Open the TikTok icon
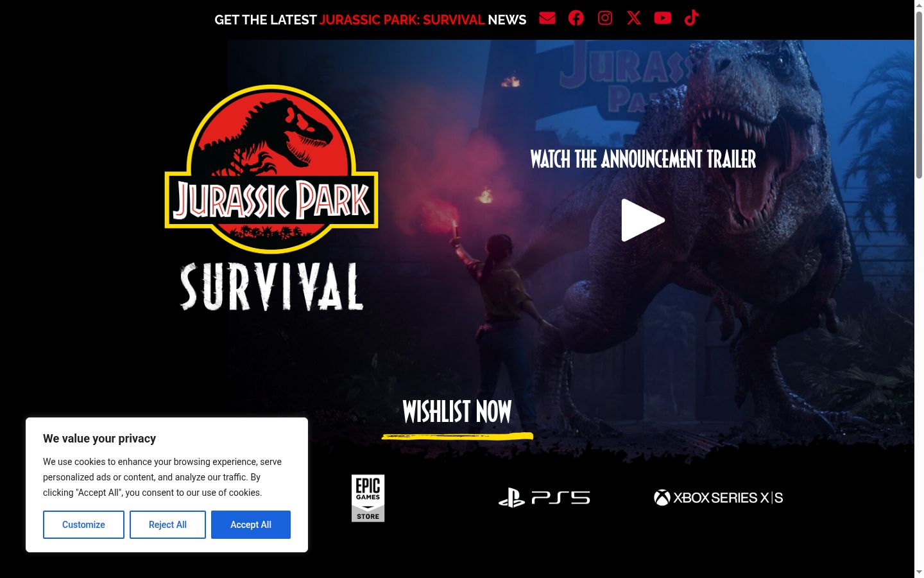 (691, 18)
